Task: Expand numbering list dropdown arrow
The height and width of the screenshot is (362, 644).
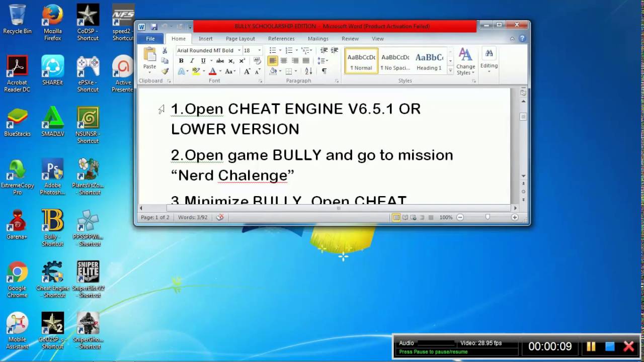Action: [296, 50]
